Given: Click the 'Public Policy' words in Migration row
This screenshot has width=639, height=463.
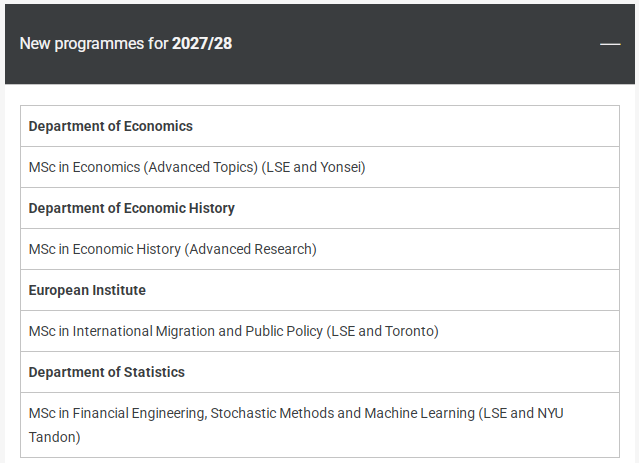Looking at the screenshot, I should pos(284,331).
